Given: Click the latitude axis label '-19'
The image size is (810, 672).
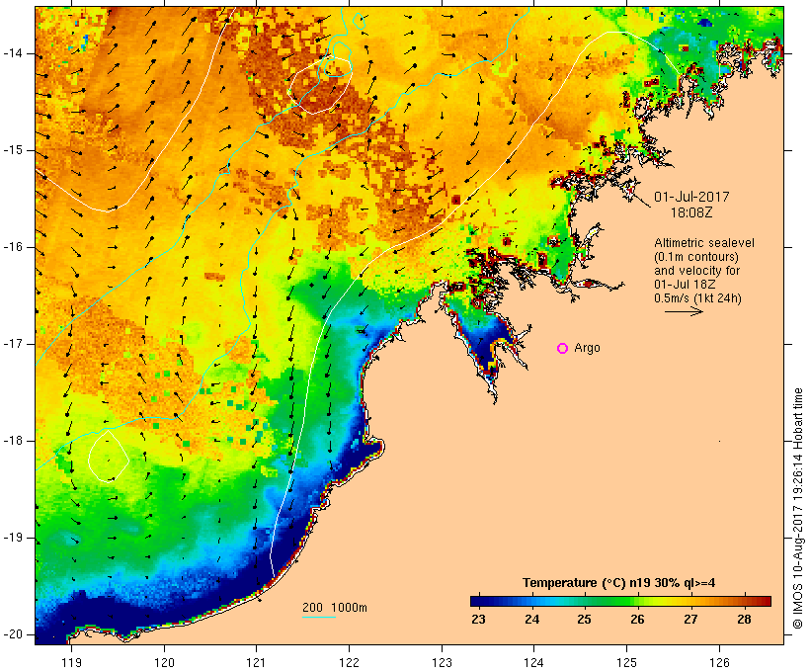Looking at the screenshot, I should (x=13, y=538).
